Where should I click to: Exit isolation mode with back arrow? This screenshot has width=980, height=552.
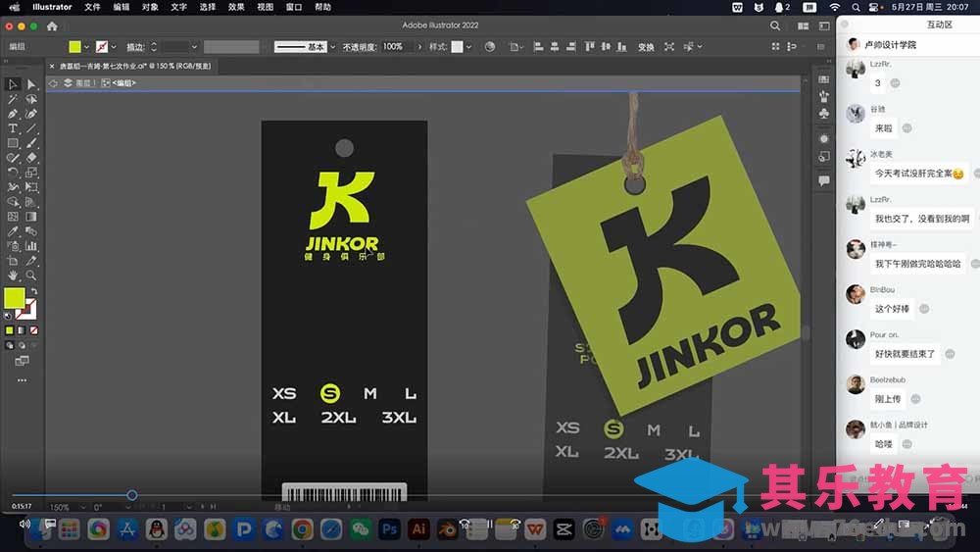pos(53,83)
